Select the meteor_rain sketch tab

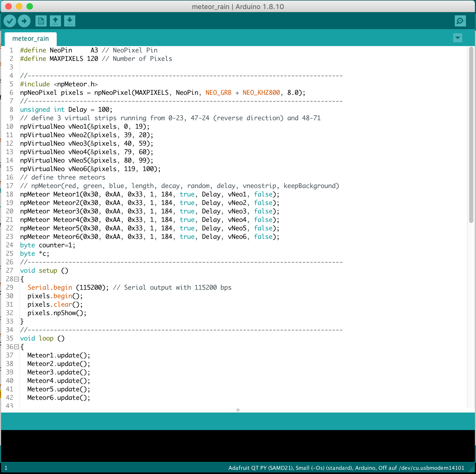coord(31,39)
